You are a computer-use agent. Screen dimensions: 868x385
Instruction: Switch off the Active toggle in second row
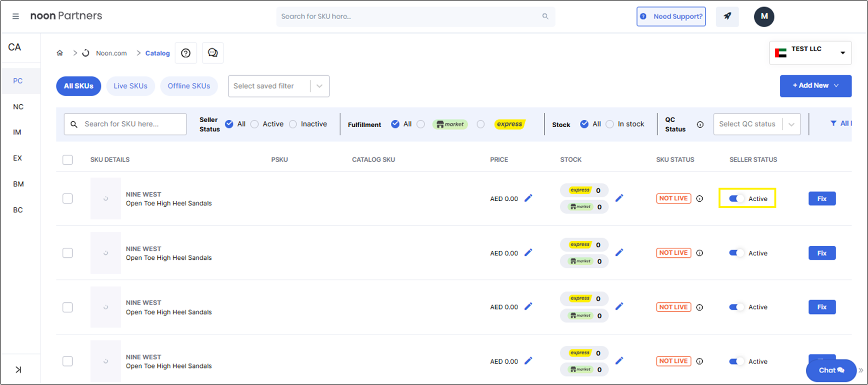736,253
